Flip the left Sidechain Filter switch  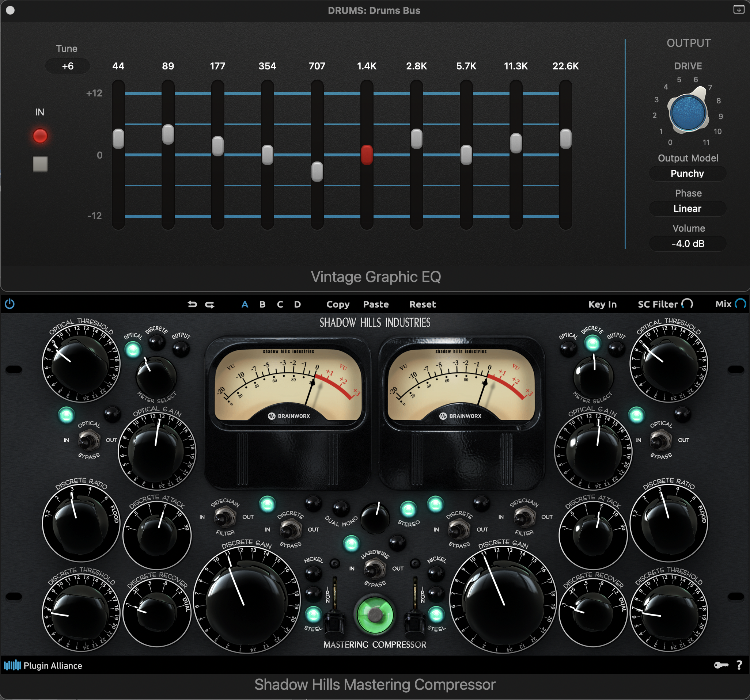(225, 517)
